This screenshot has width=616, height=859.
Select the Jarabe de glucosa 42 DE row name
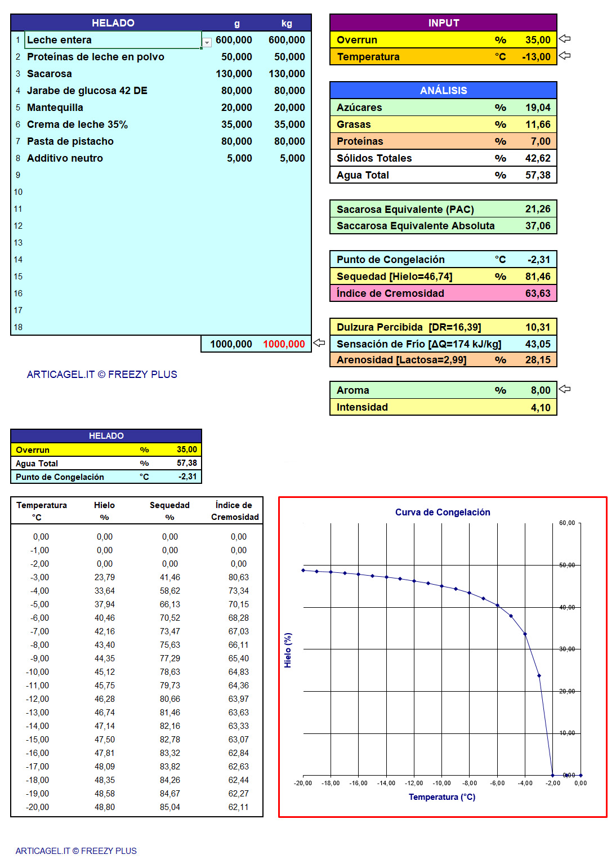pos(87,91)
